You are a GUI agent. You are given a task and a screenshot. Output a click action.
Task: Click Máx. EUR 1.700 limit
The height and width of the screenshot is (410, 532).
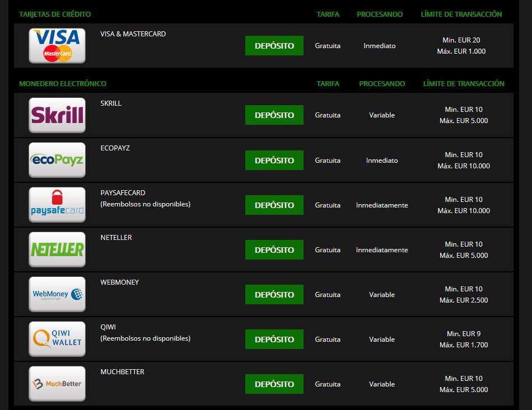click(x=464, y=345)
